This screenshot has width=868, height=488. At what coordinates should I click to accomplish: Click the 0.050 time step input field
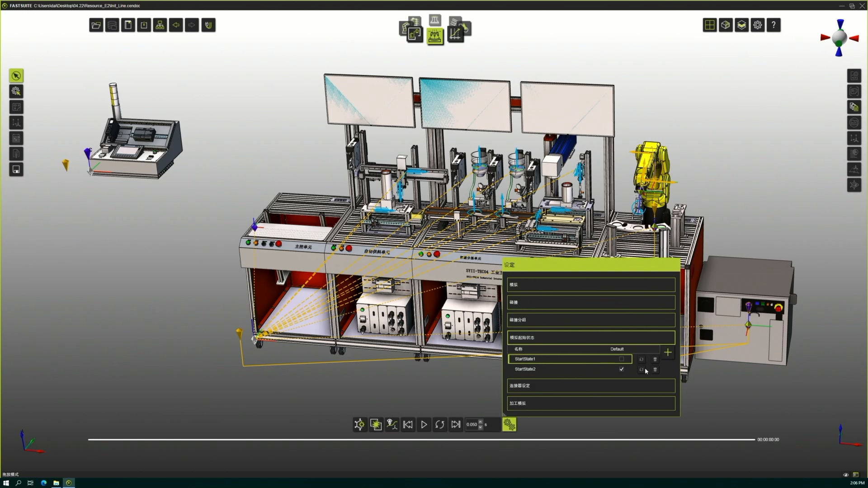472,424
